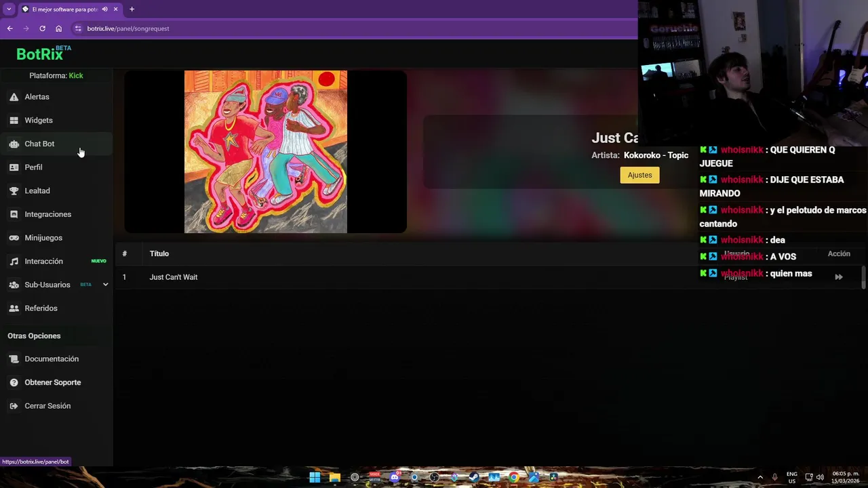
Task: Click the browser back arrow
Action: [x=9, y=28]
